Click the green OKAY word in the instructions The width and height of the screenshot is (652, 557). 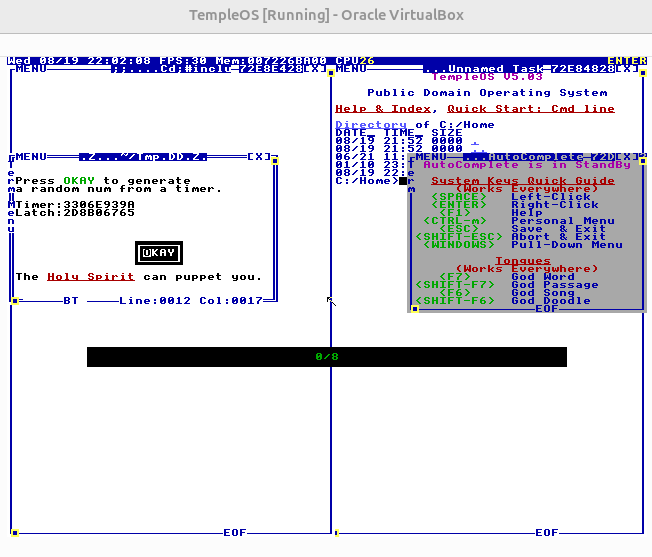click(x=79, y=181)
